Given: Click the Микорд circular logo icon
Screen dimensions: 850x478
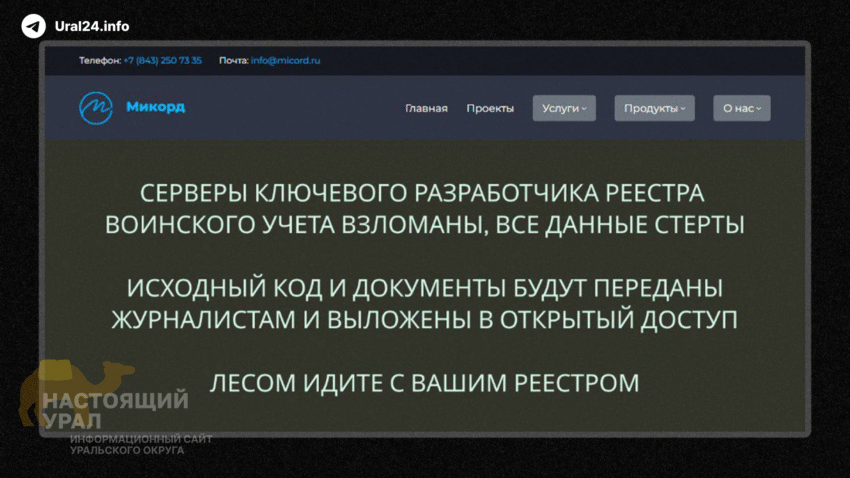Looking at the screenshot, I should [x=97, y=108].
